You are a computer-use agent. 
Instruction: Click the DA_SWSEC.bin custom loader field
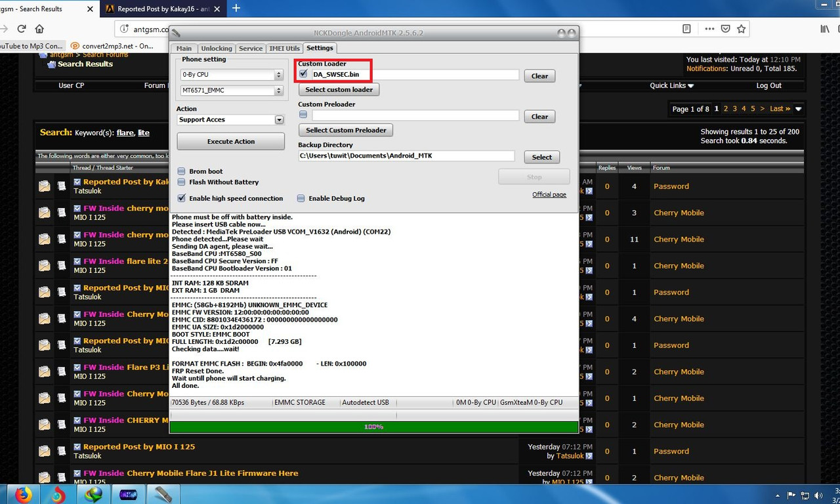[x=415, y=75]
